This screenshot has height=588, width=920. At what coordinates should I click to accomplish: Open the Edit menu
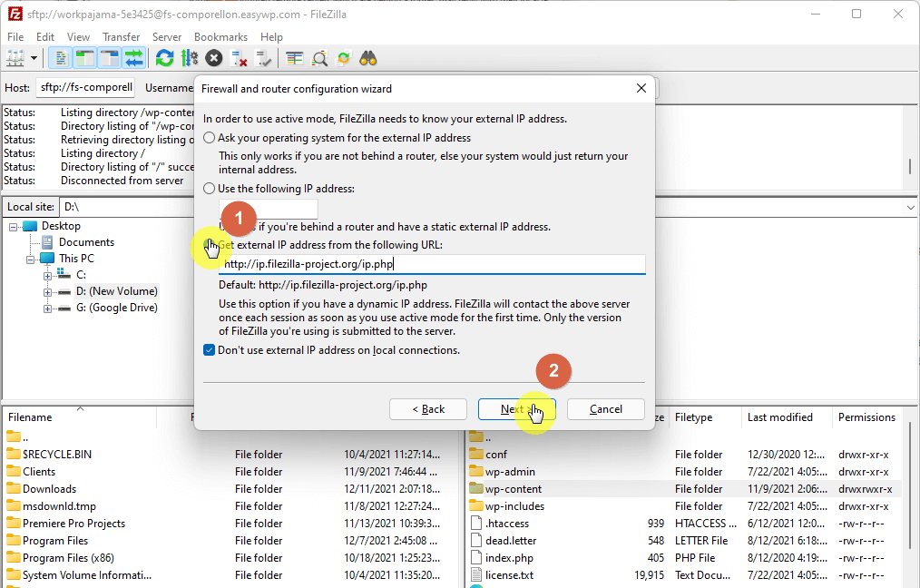[x=45, y=37]
